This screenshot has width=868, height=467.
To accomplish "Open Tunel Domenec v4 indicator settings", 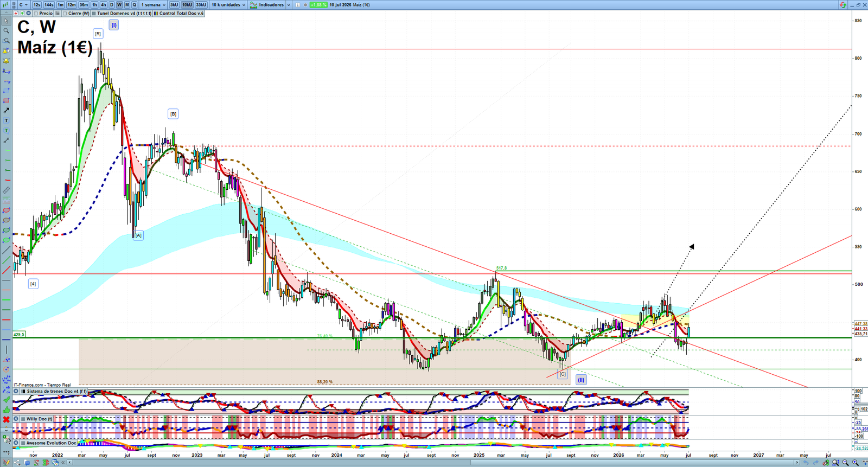I will pyautogui.click(x=121, y=13).
